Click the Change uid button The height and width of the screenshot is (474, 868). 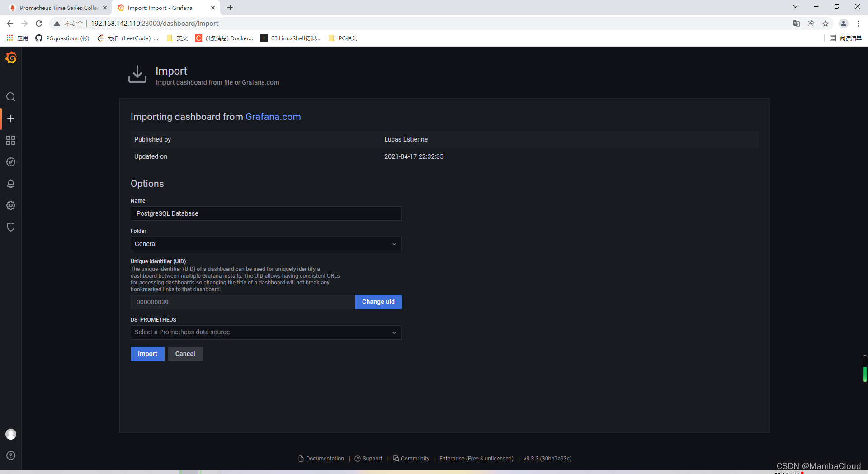click(x=378, y=302)
